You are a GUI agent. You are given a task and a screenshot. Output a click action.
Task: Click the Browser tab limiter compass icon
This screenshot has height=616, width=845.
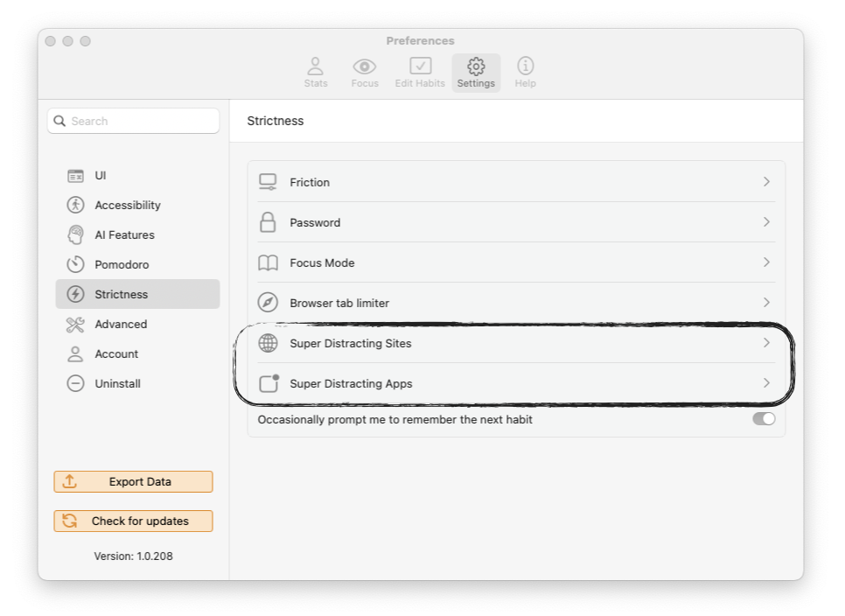tap(268, 303)
